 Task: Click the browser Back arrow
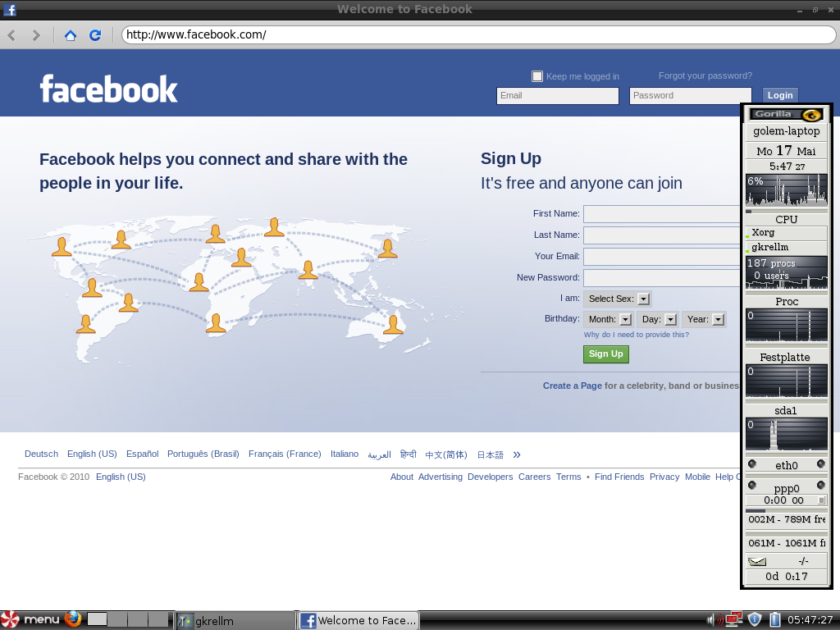(x=12, y=35)
